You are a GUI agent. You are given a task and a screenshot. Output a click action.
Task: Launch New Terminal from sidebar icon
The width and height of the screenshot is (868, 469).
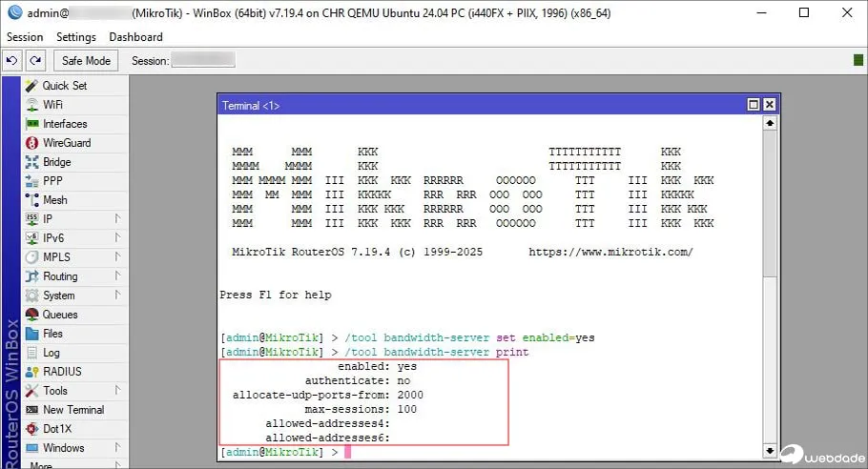pyautogui.click(x=31, y=410)
